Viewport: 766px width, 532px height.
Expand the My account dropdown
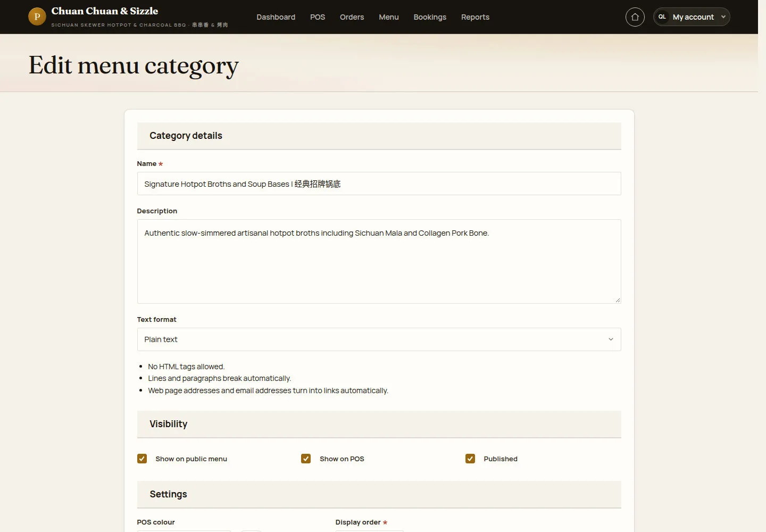tap(692, 17)
